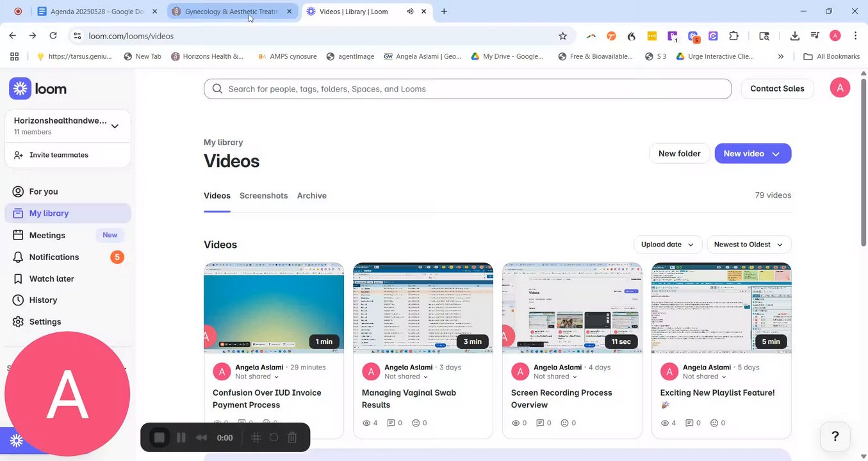The image size is (868, 461).
Task: Click the Loom logo in the sidebar
Action: [x=38, y=89]
